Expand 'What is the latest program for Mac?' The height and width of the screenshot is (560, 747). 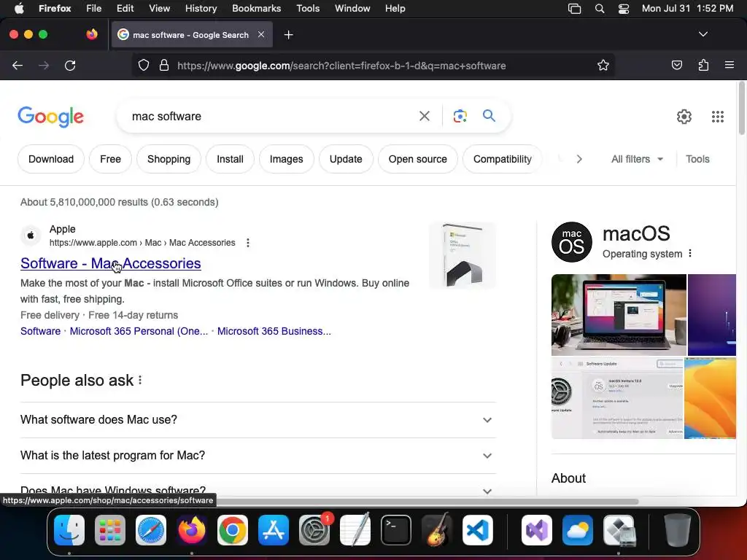click(x=258, y=455)
